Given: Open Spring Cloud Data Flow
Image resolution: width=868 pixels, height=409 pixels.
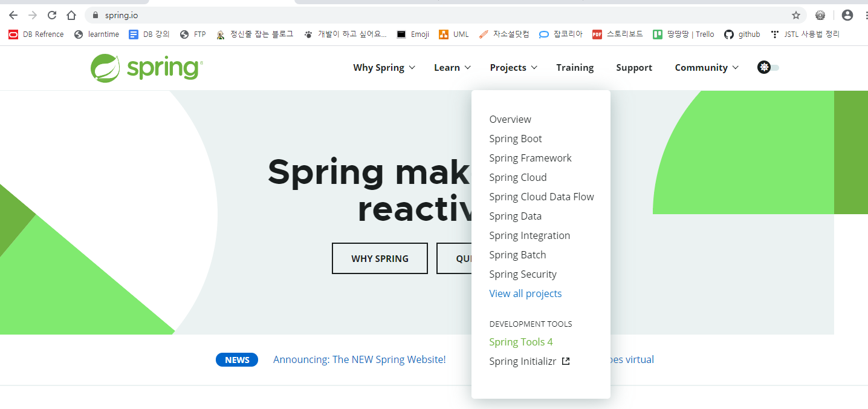Looking at the screenshot, I should [x=542, y=197].
